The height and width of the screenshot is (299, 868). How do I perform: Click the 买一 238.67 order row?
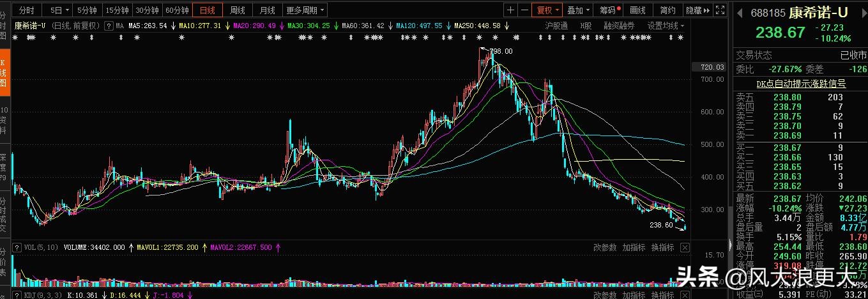(801, 148)
